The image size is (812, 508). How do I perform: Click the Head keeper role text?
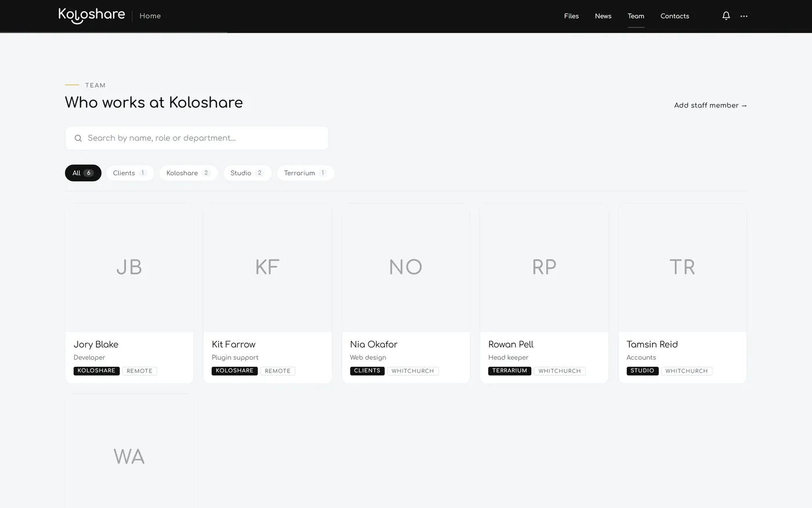pyautogui.click(x=509, y=358)
